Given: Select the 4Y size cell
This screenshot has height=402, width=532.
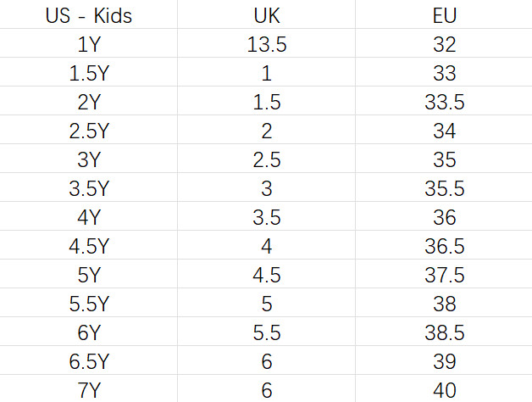Looking at the screenshot, I should [89, 217].
